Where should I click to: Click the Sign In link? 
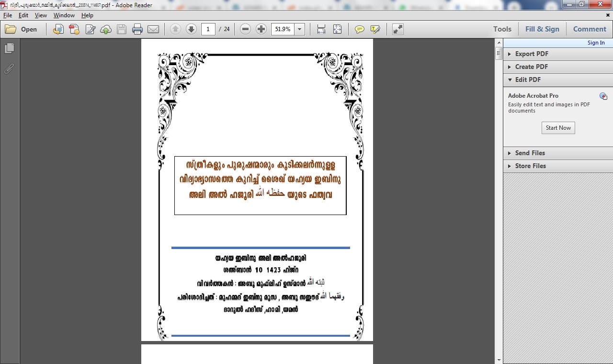596,43
